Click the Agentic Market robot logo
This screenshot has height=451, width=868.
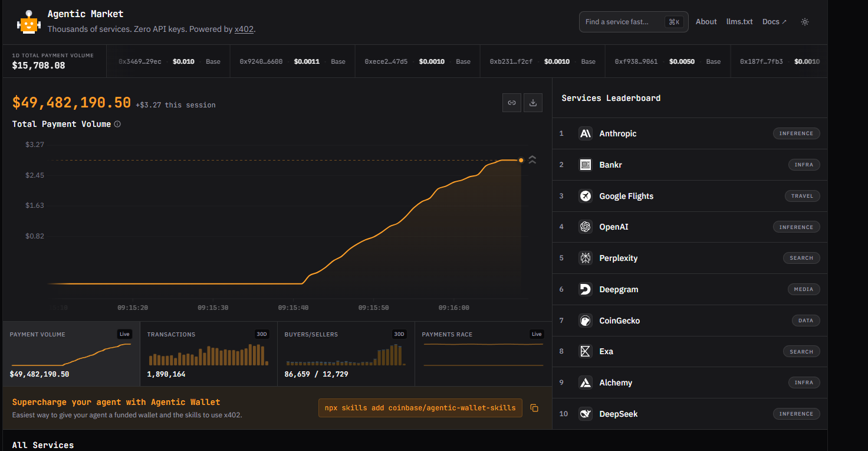28,22
